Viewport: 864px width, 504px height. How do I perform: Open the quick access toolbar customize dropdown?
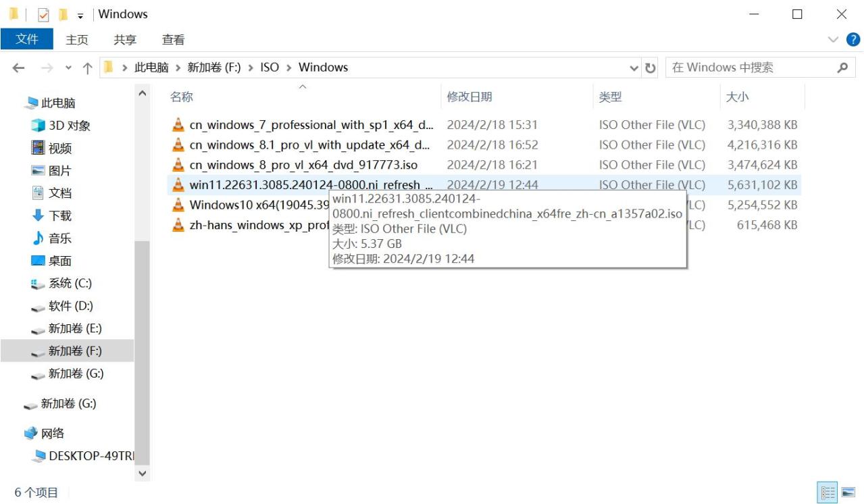80,15
